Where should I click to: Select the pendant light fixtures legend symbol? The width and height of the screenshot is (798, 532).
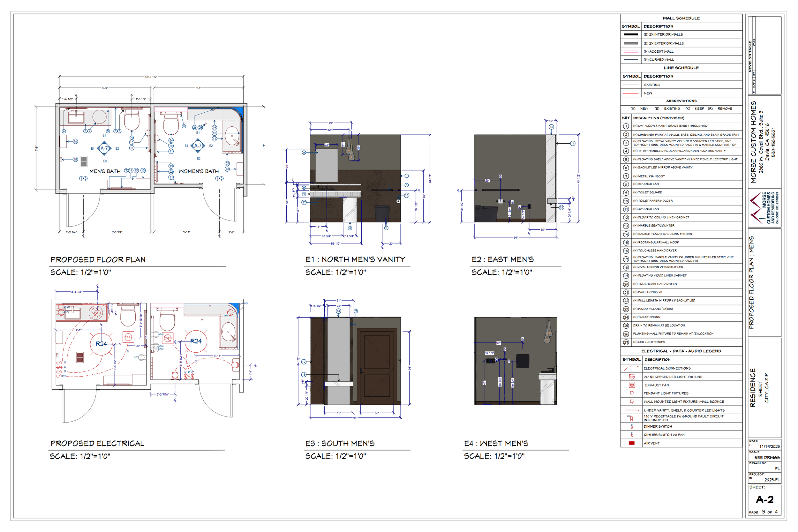631,393
